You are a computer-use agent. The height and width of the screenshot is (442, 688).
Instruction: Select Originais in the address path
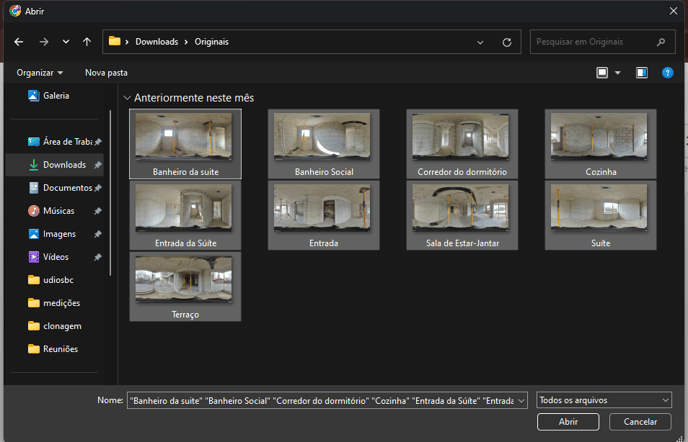[211, 42]
